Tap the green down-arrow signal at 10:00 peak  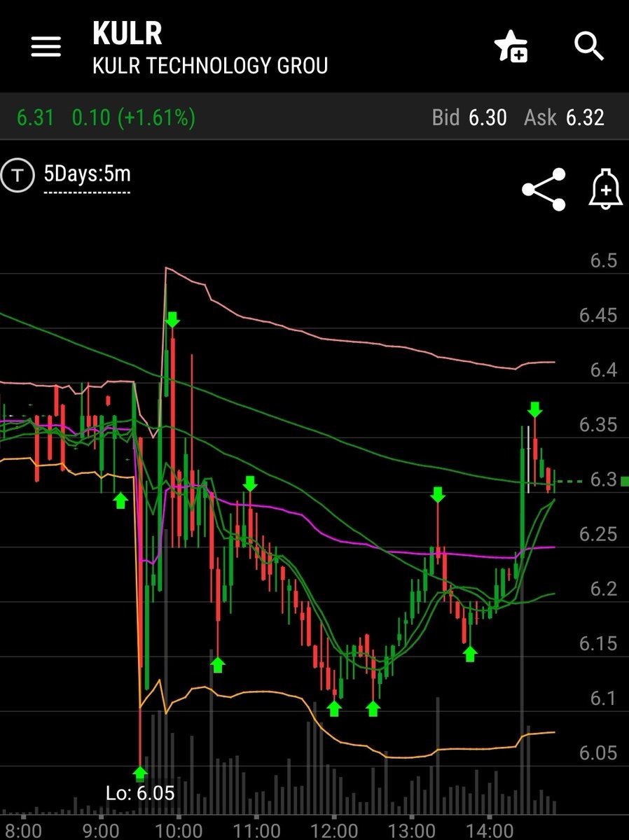pos(172,320)
